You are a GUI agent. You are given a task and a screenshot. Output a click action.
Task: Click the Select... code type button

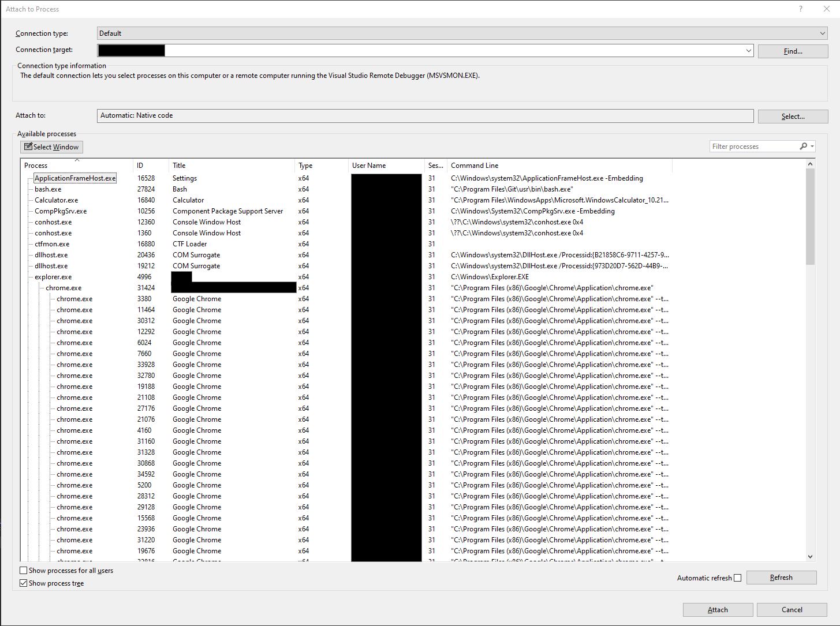pos(793,117)
